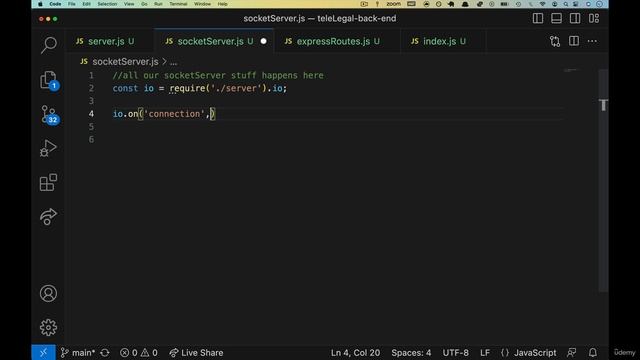This screenshot has height=360, width=640.
Task: Click the Synchronize Changes icon in status bar
Action: click(x=105, y=353)
